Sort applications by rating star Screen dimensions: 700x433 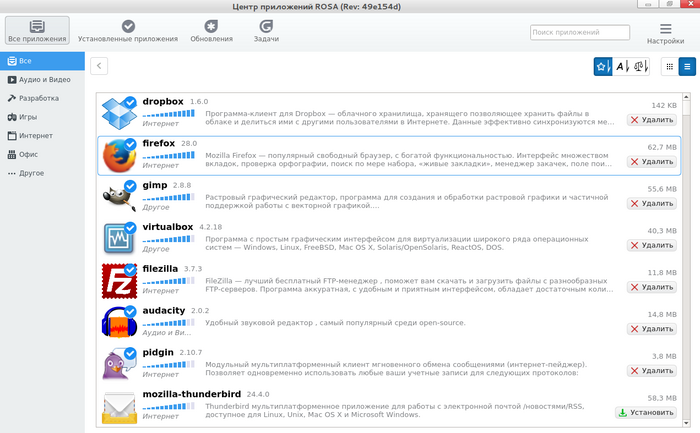click(603, 67)
